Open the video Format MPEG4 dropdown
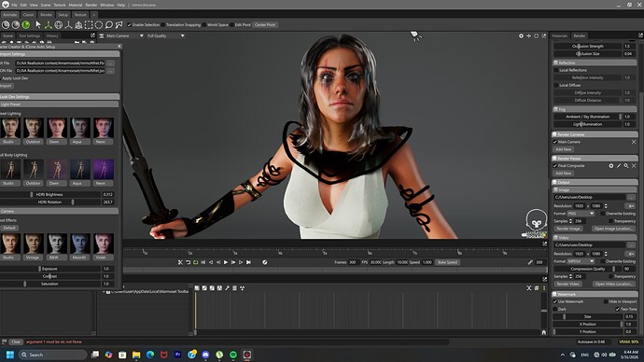The height and width of the screenshot is (362, 644). tap(581, 261)
